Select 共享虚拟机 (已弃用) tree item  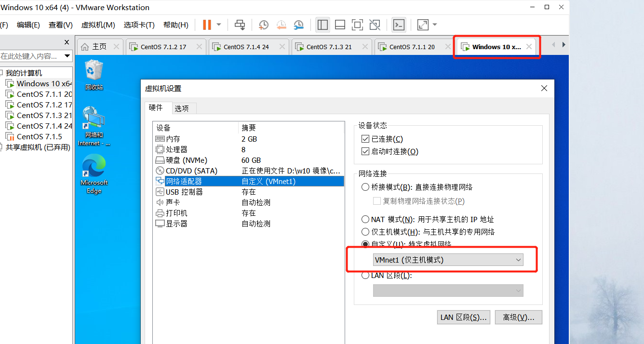[x=35, y=147]
